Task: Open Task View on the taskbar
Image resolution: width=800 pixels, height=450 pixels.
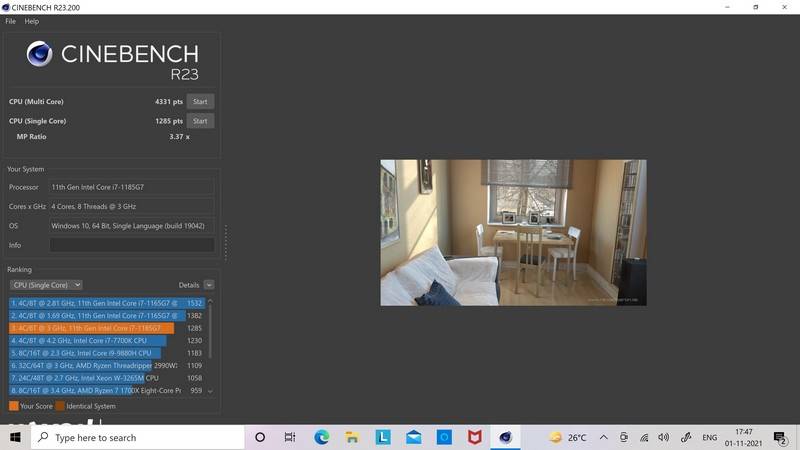Action: point(290,438)
